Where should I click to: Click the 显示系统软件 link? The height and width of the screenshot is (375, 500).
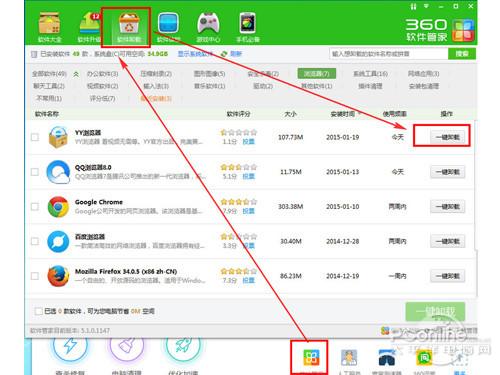195,54
